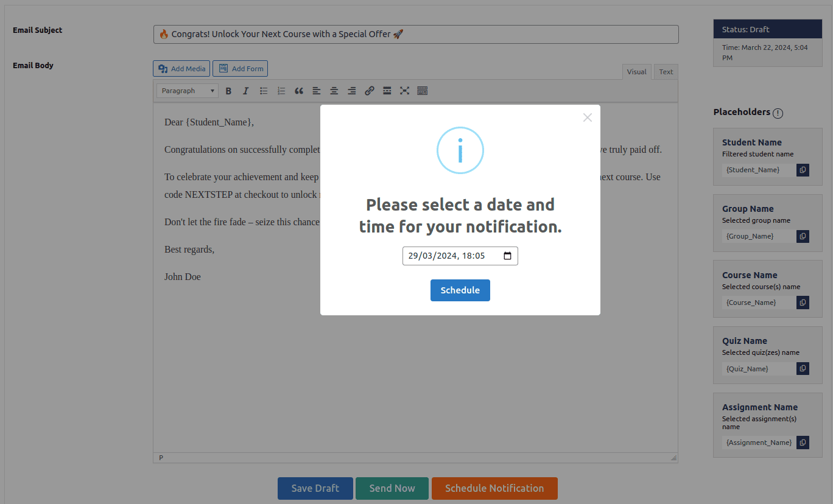Viewport: 833px width, 504px height.
Task: Click the Italic formatting icon
Action: click(246, 91)
